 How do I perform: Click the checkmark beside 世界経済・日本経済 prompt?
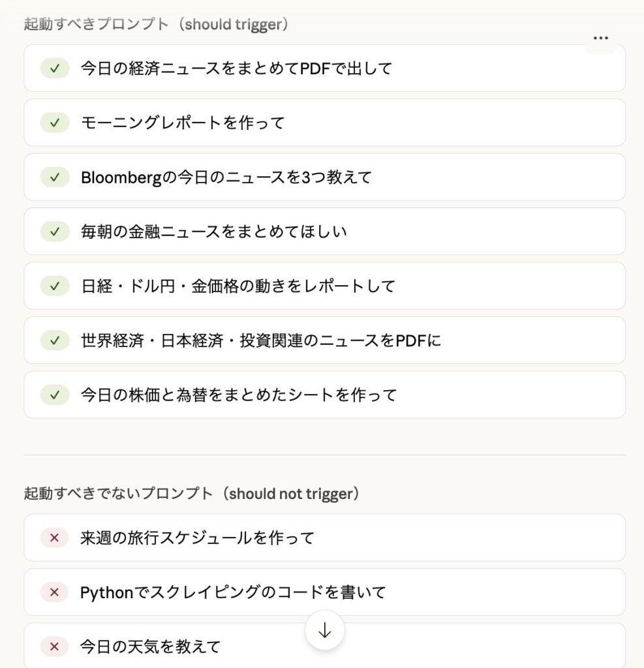55,340
